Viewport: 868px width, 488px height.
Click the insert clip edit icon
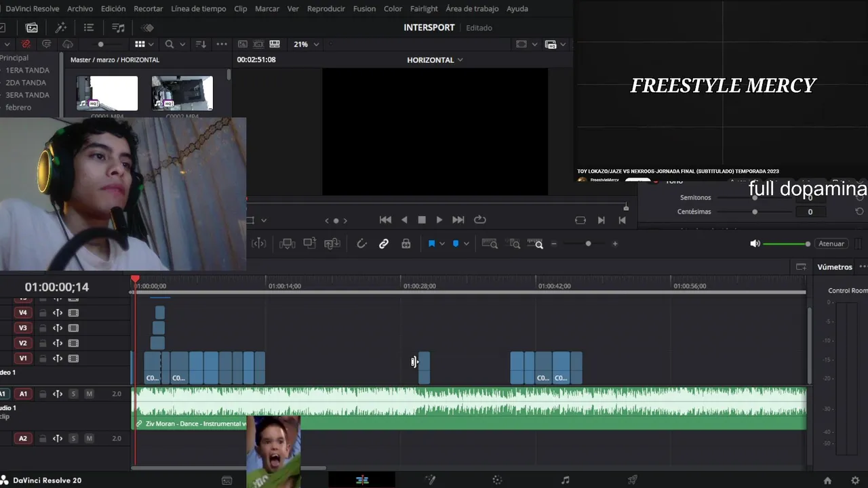pos(288,244)
